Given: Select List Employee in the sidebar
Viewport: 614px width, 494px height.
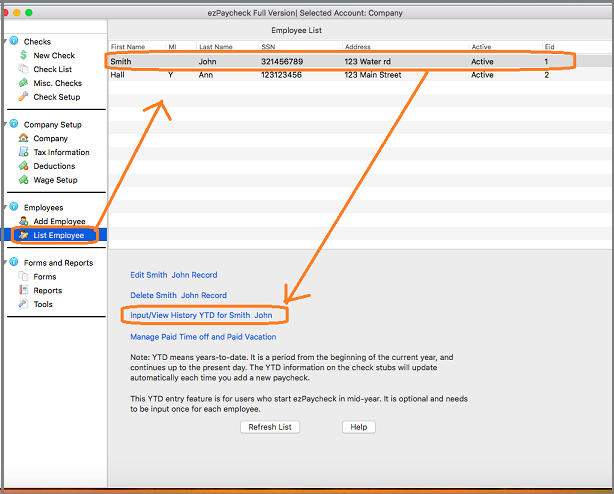Looking at the screenshot, I should click(x=58, y=235).
